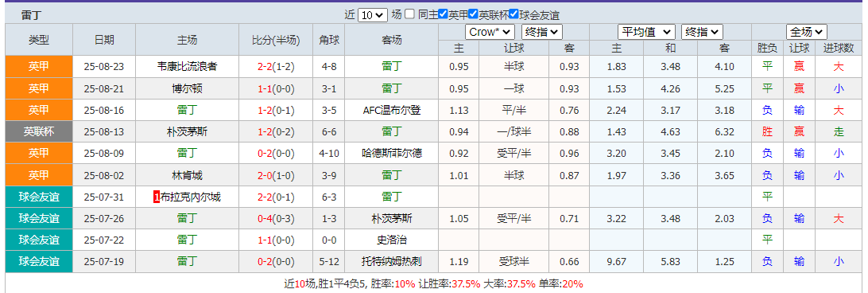Click the 单率:20% summary value

(560, 284)
